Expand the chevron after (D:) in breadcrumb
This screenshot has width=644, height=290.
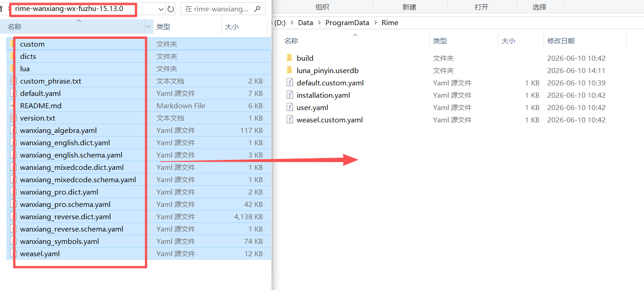(292, 22)
